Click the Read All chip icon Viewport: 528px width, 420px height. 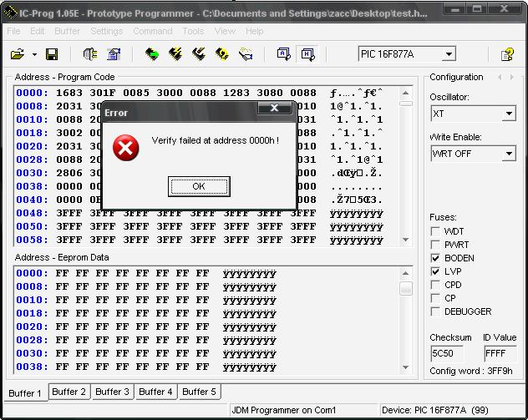[152, 54]
